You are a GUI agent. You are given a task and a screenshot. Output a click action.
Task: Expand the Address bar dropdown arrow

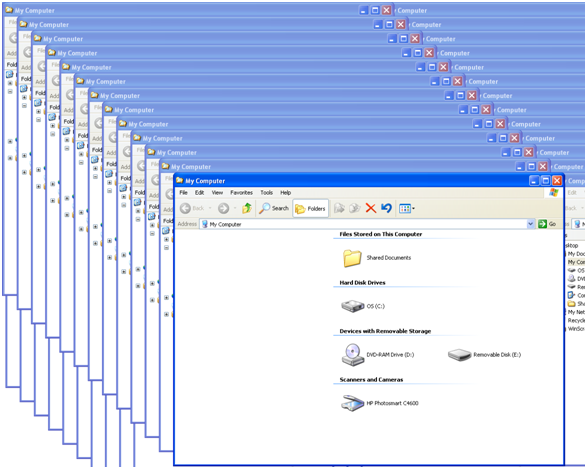click(x=530, y=224)
